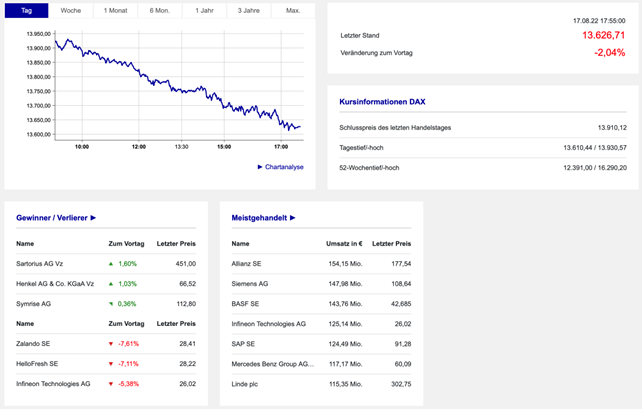Click the green up arrow for Henkel

112,283
